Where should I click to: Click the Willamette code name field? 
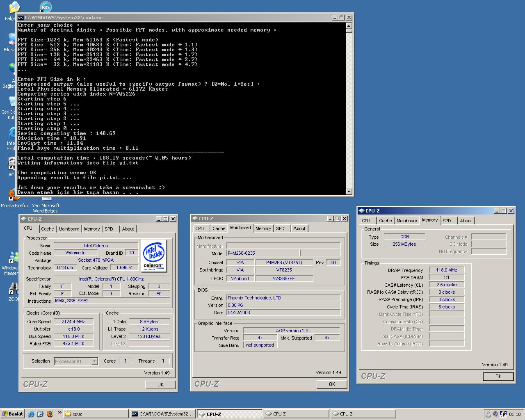[75, 253]
